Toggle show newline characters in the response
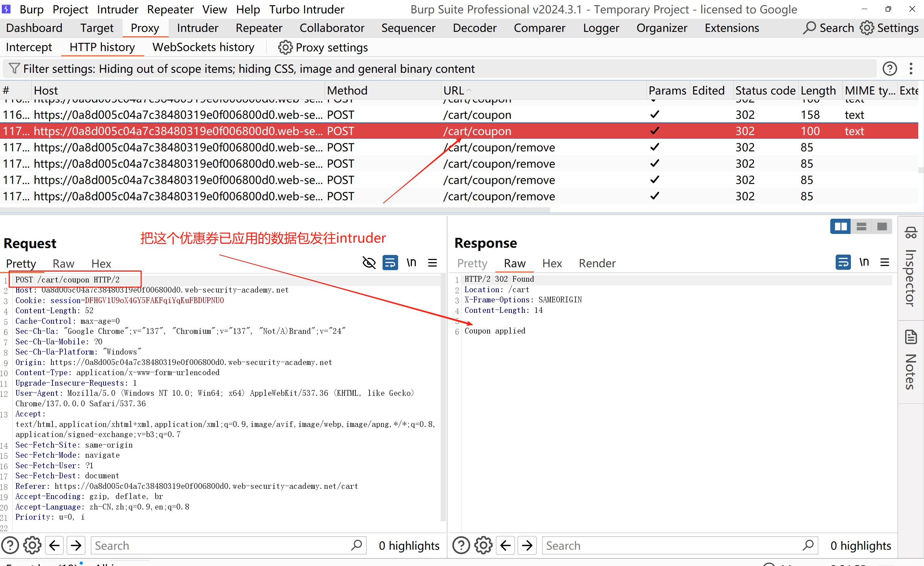 (864, 262)
